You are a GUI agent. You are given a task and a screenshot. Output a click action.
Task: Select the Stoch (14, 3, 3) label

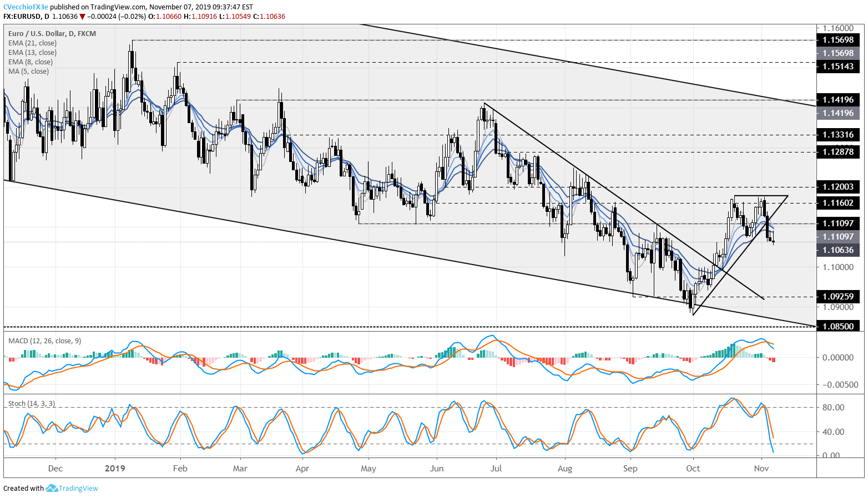coord(32,403)
